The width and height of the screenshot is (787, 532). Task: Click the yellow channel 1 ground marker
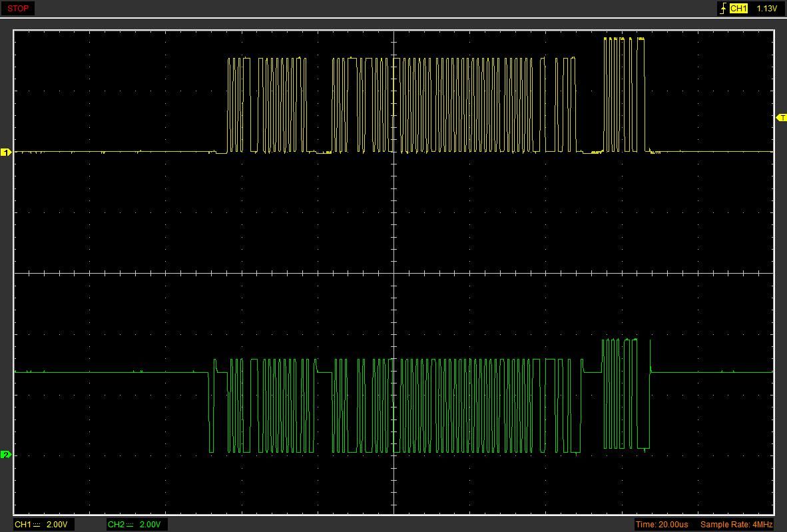(x=6, y=152)
